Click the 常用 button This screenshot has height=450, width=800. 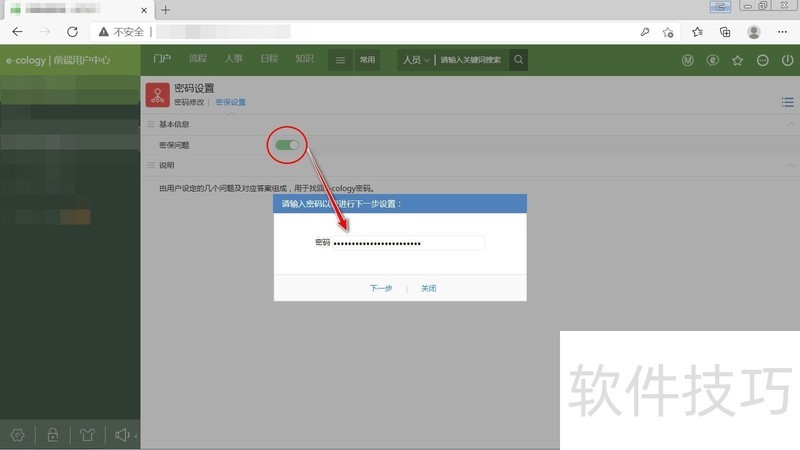coord(367,60)
